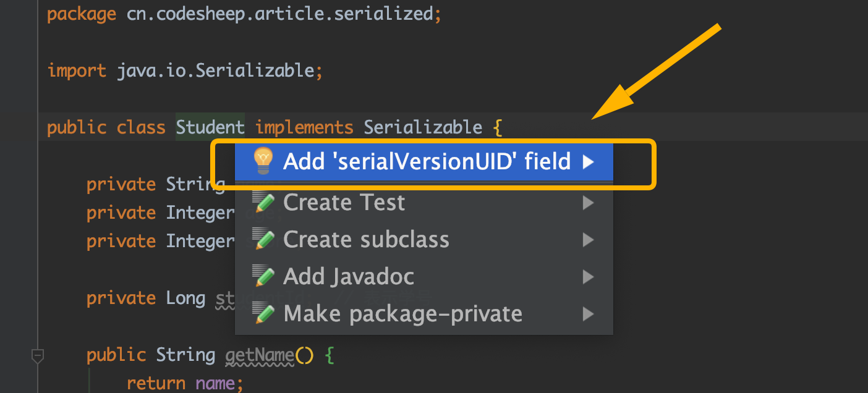This screenshot has height=393, width=868.
Task: Click the lightbulb icon for serialVersionUID fix
Action: click(263, 162)
